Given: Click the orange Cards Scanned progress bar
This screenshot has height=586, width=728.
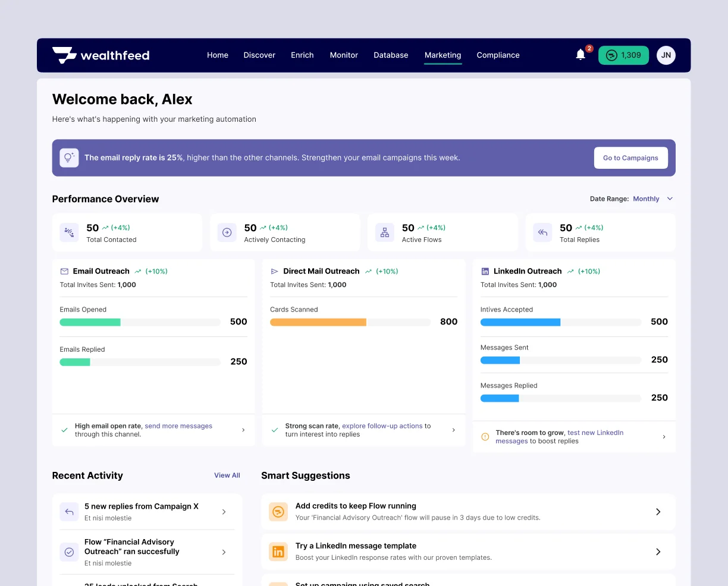Looking at the screenshot, I should (318, 322).
